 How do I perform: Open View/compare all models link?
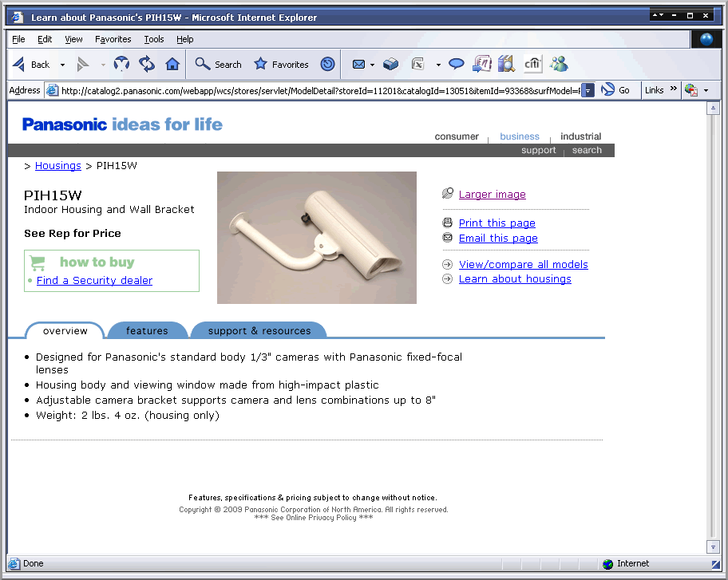pyautogui.click(x=524, y=265)
